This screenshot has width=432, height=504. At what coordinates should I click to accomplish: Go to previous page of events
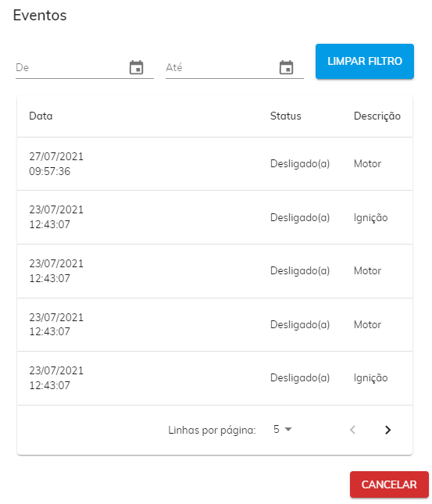352,430
